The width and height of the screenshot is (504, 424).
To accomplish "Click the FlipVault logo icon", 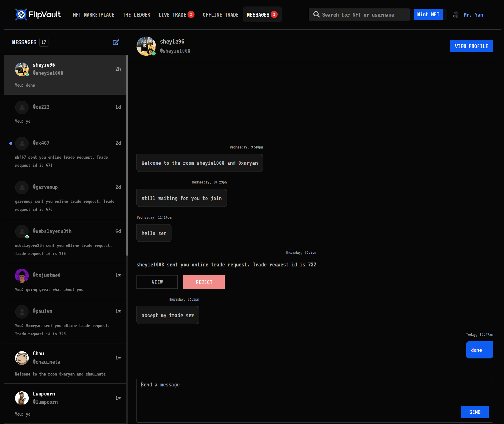I will click(x=21, y=15).
